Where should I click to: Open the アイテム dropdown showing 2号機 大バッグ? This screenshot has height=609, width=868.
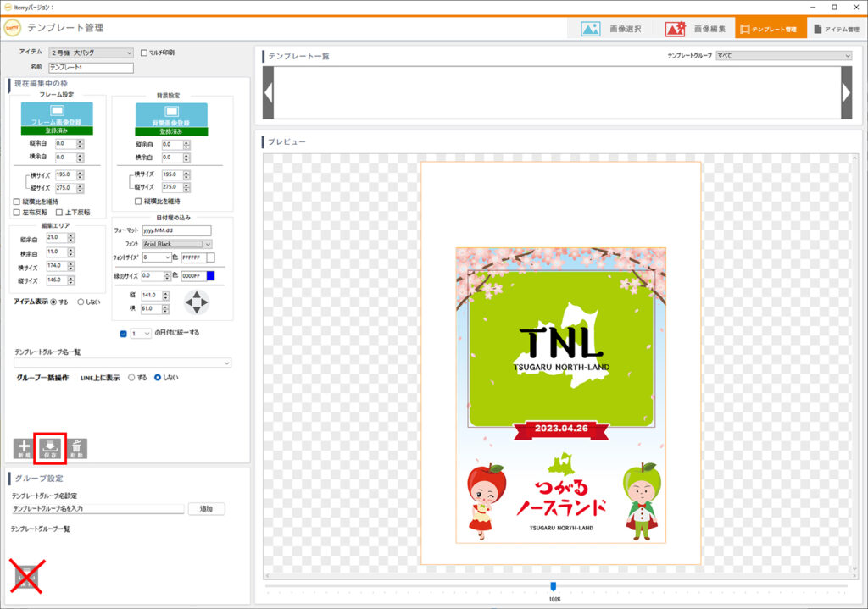(92, 53)
